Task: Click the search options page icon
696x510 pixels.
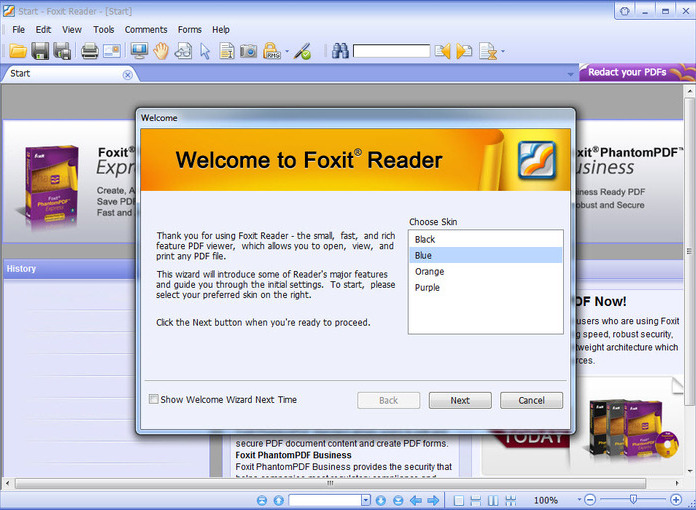Action: coord(488,51)
